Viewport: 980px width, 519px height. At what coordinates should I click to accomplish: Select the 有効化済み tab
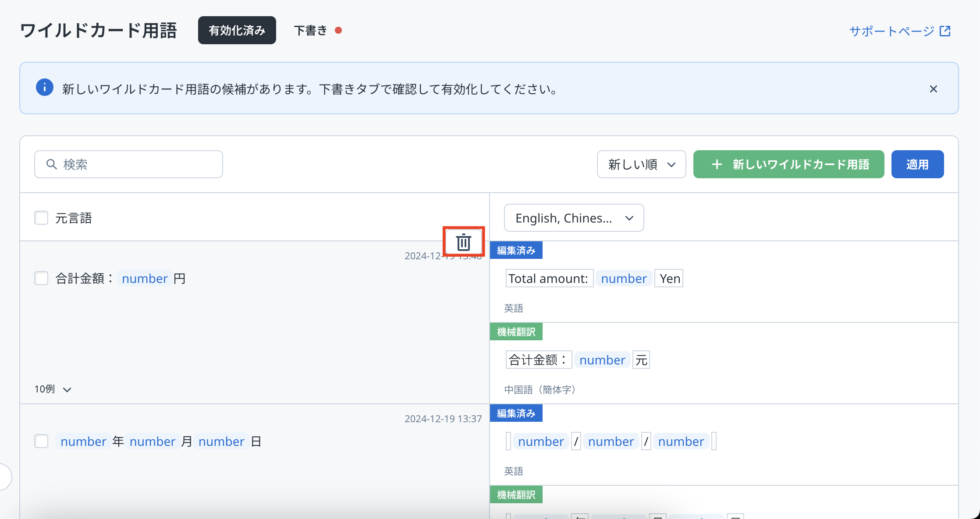[237, 30]
